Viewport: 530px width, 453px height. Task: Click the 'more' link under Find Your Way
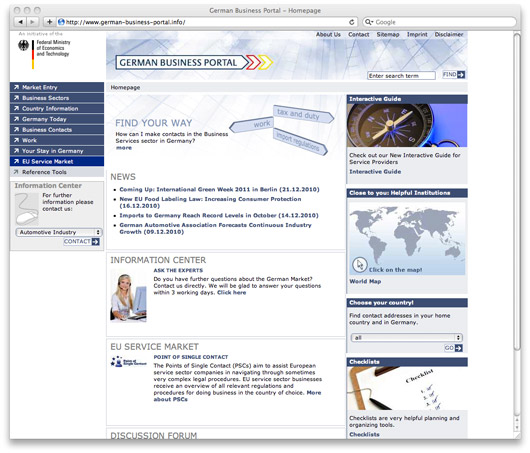[124, 148]
